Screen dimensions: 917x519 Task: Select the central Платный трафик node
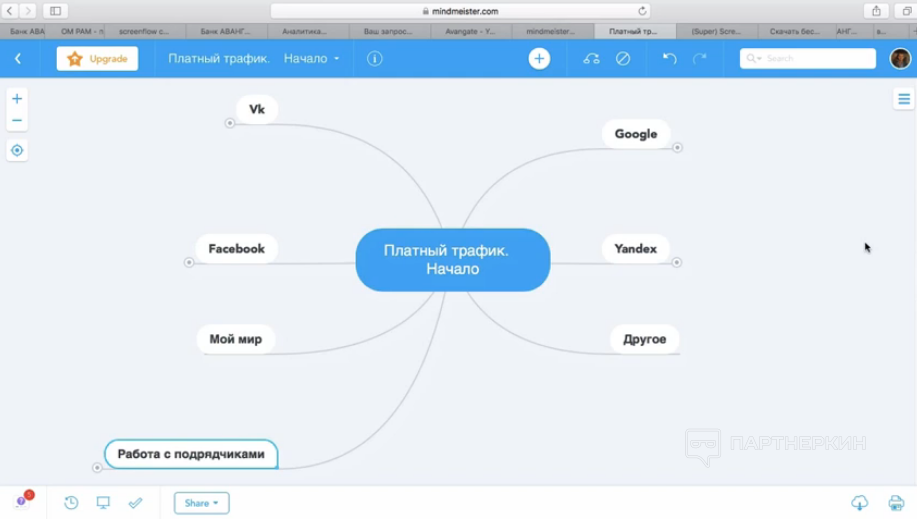[453, 260]
